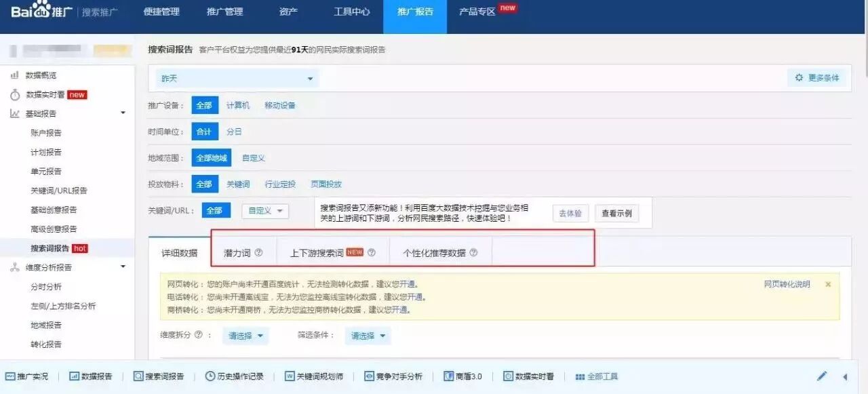The width and height of the screenshot is (868, 394).
Task: Open the 工具中心 menu in the top bar
Action: click(x=351, y=11)
